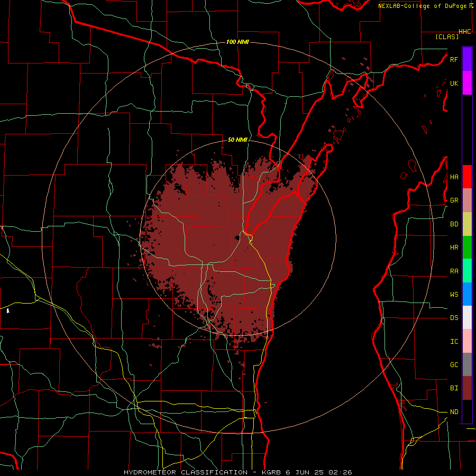Pick the HR green legend swatch
476x476 pixels.
(467, 247)
